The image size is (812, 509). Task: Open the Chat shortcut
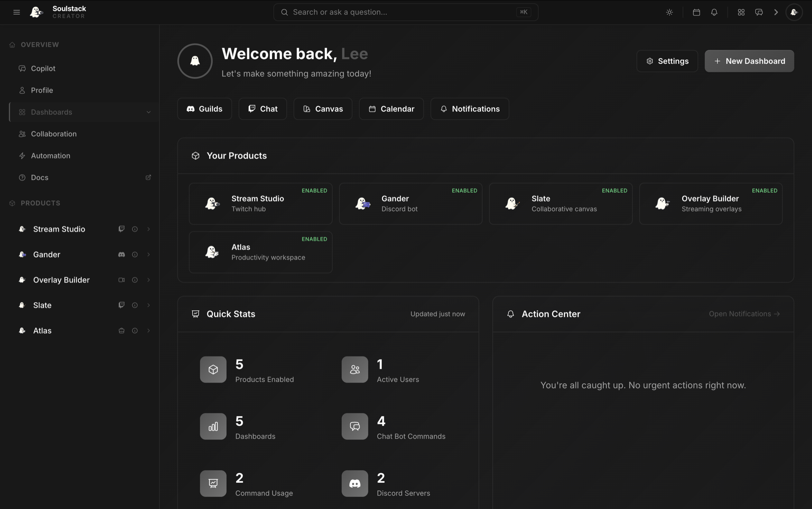click(x=263, y=109)
